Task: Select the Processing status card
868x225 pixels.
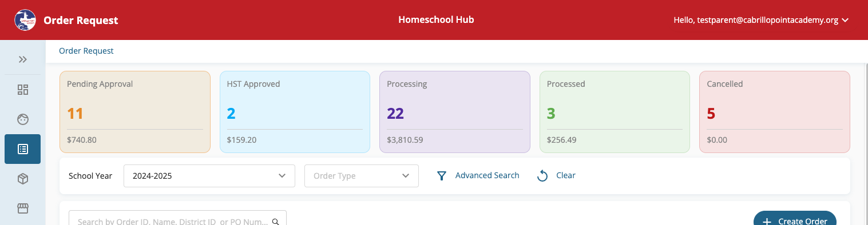Action: (x=455, y=112)
